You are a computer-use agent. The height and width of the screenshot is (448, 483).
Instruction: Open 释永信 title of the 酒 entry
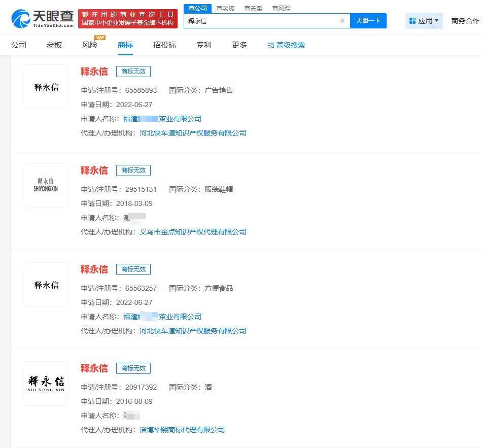tap(94, 368)
